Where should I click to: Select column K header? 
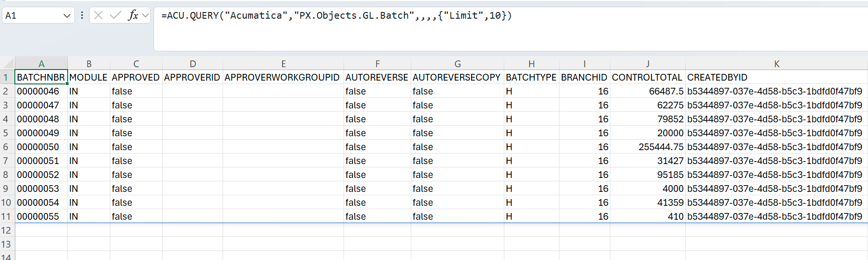coord(776,64)
